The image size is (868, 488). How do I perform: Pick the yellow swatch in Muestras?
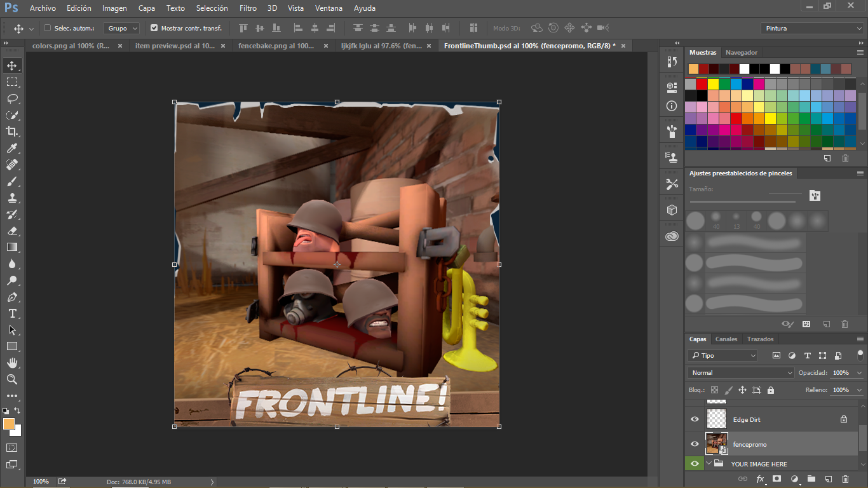click(714, 84)
